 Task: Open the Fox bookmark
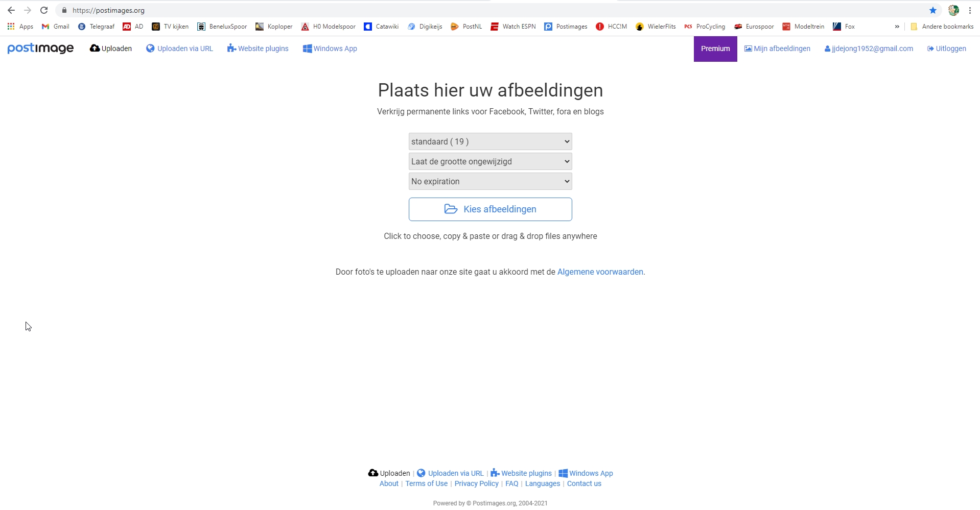(844, 27)
